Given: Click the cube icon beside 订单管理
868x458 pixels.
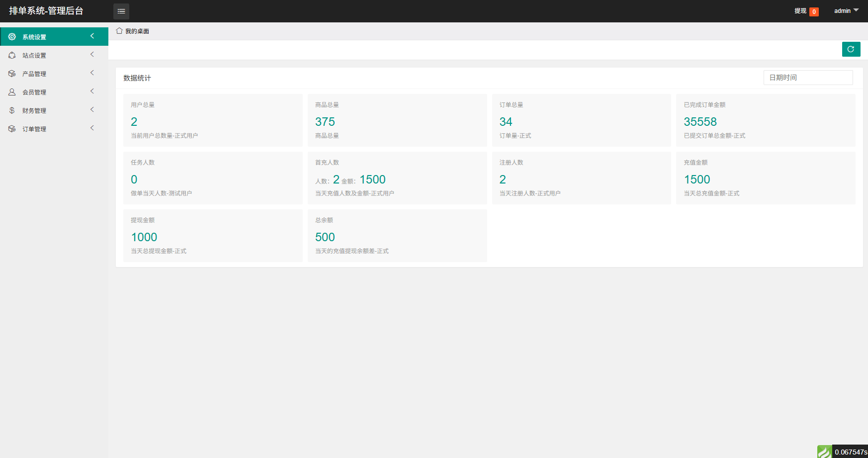Looking at the screenshot, I should [12, 129].
